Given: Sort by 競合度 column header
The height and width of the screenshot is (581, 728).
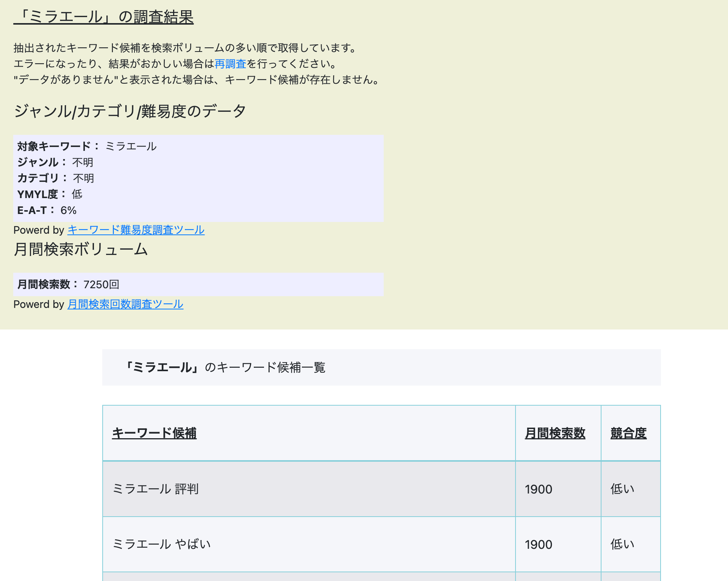Looking at the screenshot, I should click(629, 433).
